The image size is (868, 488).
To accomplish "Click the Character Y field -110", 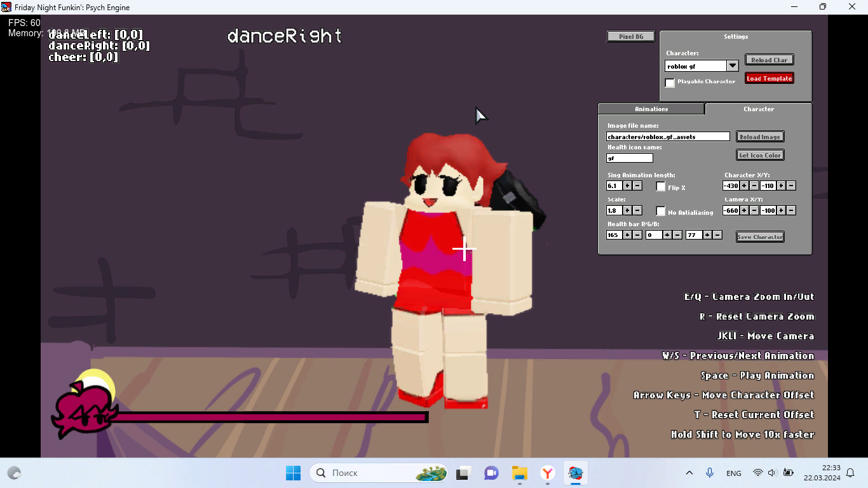I will [x=768, y=186].
